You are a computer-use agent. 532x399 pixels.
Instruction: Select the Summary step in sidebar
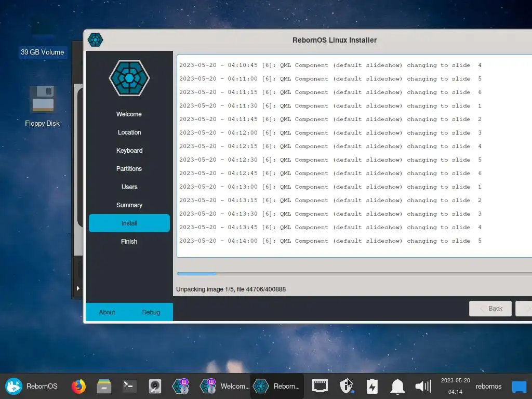pos(129,205)
